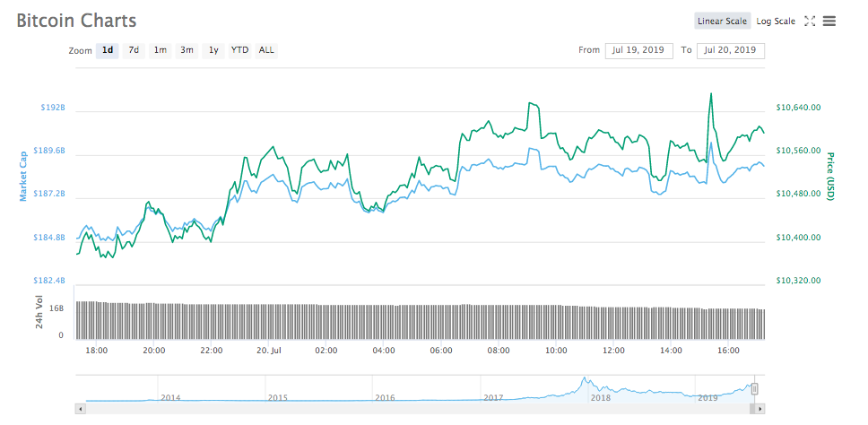Click the $184.8B market cap label
Image resolution: width=868 pixels, height=425 pixels.
click(x=49, y=238)
